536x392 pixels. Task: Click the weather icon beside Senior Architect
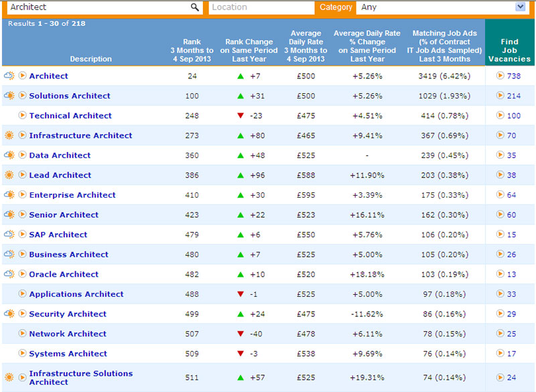point(9,214)
